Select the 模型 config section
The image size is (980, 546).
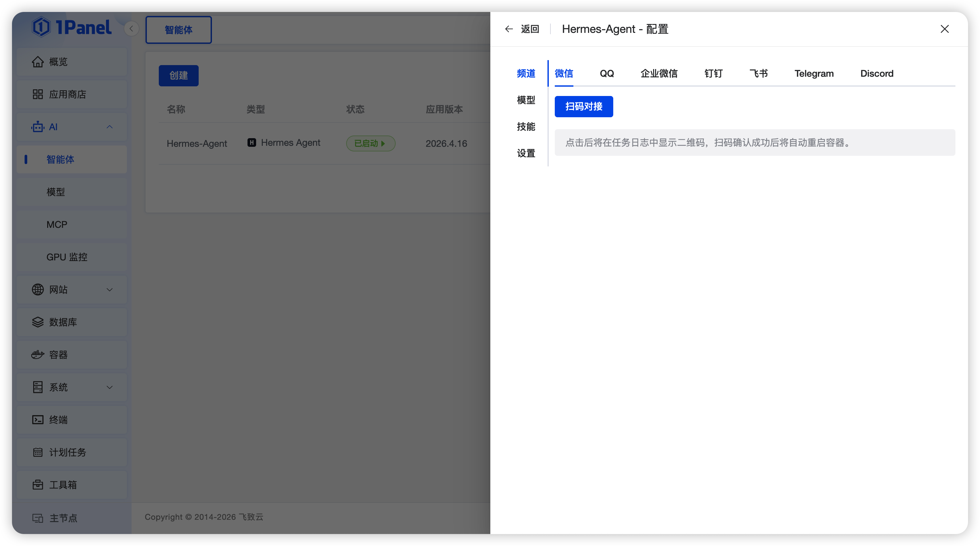pyautogui.click(x=526, y=100)
